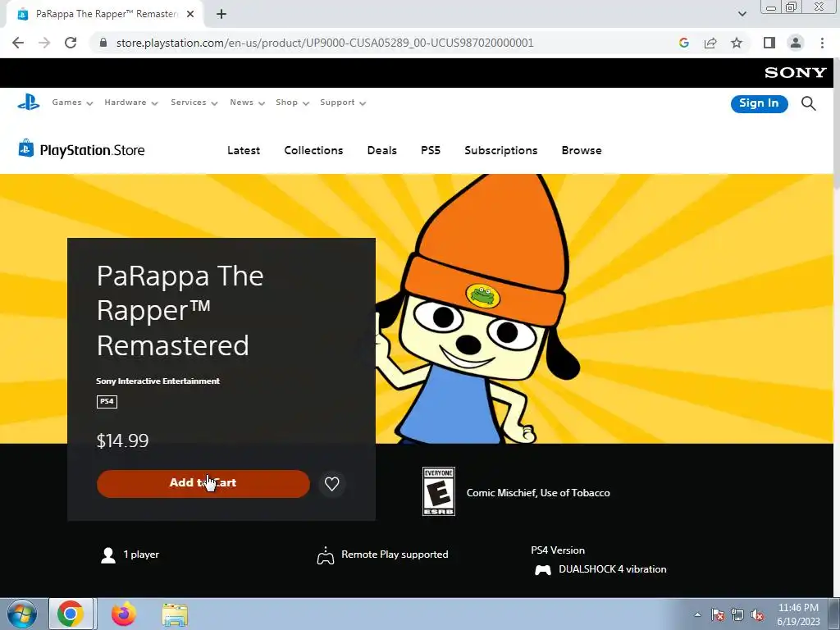The height and width of the screenshot is (630, 840).
Task: Open the Google icon in address bar
Action: (683, 43)
